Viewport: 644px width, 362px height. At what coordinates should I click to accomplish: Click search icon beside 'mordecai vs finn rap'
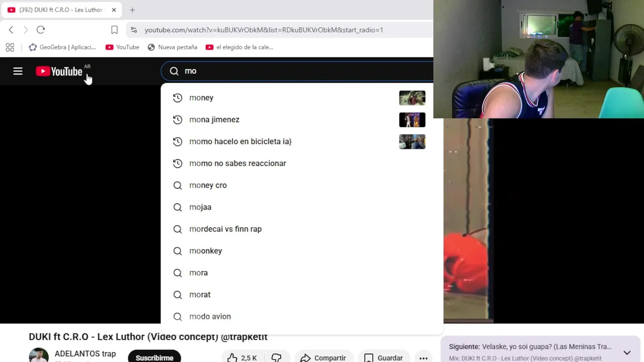click(x=178, y=229)
